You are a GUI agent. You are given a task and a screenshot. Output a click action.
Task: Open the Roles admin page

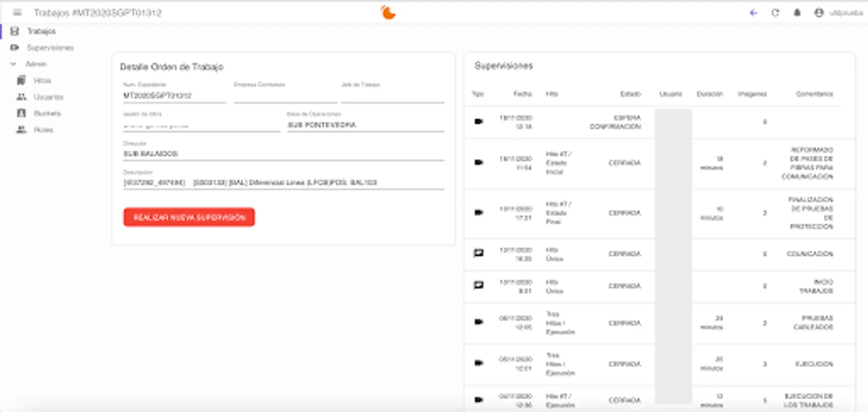[20, 130]
